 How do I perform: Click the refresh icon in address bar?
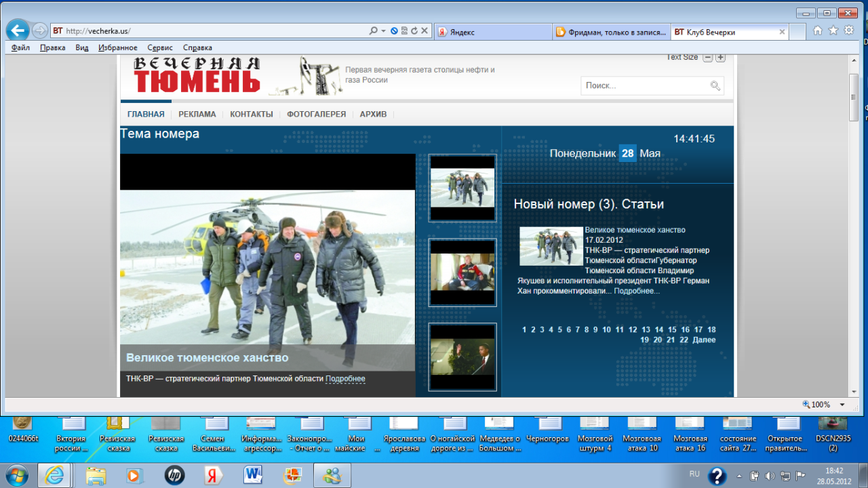tap(414, 31)
